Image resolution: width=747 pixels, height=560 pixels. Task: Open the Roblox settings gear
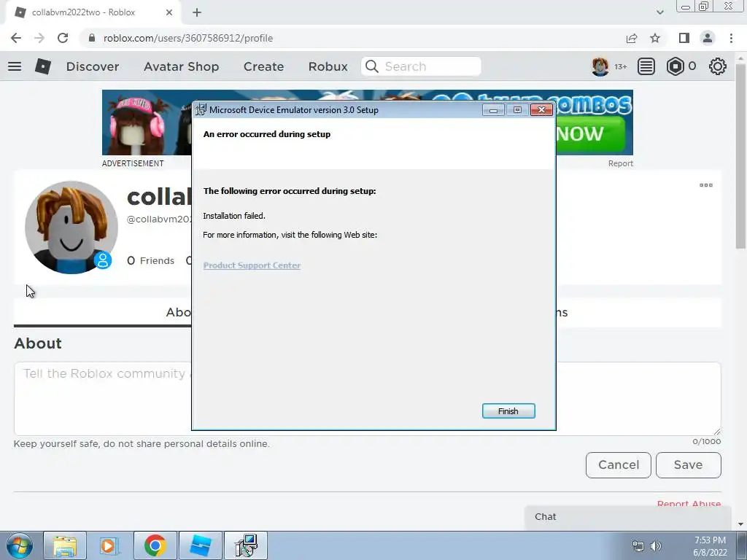pyautogui.click(x=718, y=66)
